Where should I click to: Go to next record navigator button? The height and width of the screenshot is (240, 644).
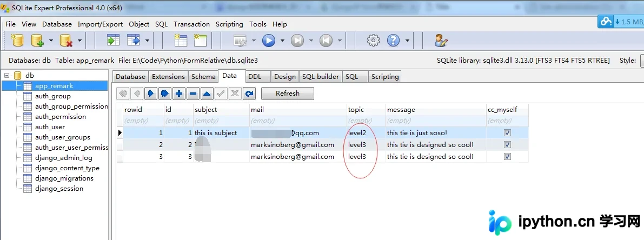[x=151, y=94]
